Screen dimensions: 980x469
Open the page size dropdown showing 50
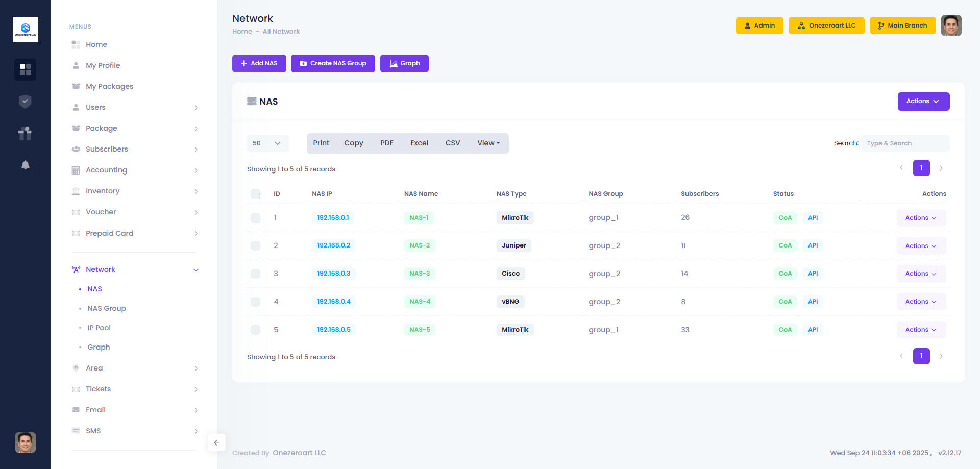pyautogui.click(x=267, y=143)
